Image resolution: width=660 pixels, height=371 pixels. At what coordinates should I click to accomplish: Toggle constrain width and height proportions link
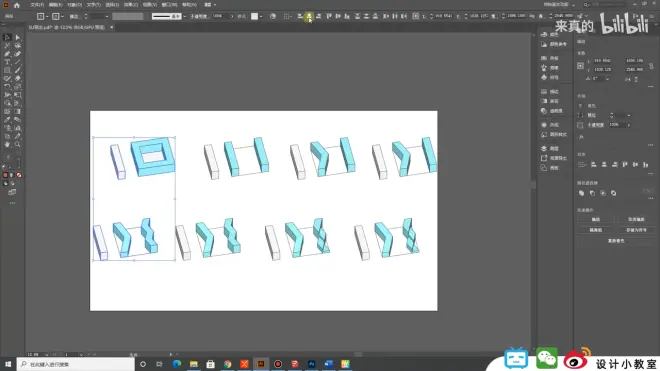coord(651,66)
